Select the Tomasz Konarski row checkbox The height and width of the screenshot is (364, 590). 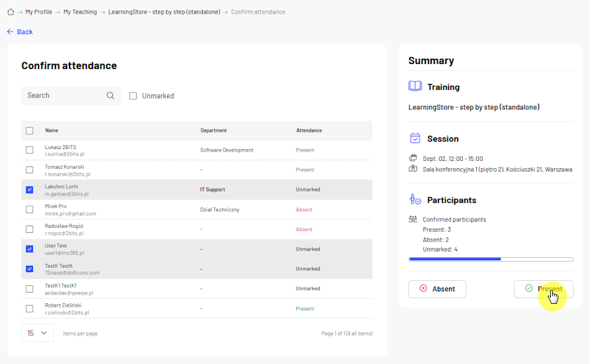pos(29,170)
